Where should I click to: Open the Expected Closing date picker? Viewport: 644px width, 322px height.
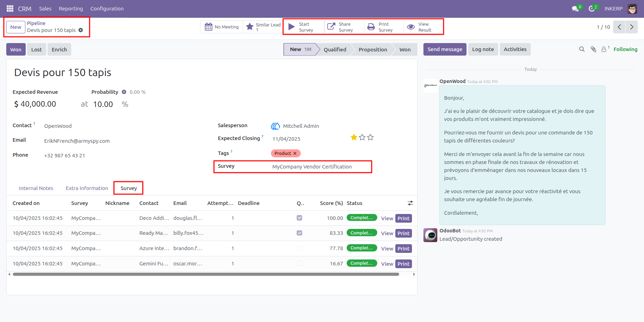coord(286,139)
